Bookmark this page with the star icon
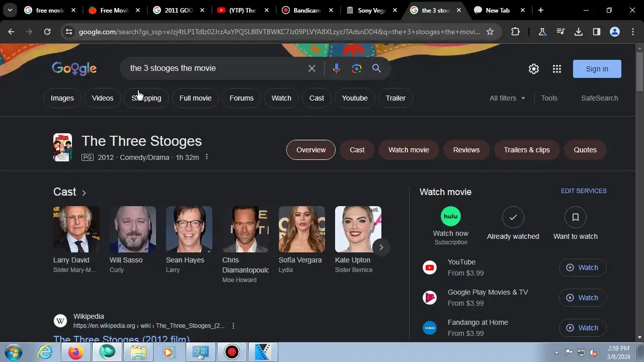This screenshot has width=644, height=362. click(490, 32)
